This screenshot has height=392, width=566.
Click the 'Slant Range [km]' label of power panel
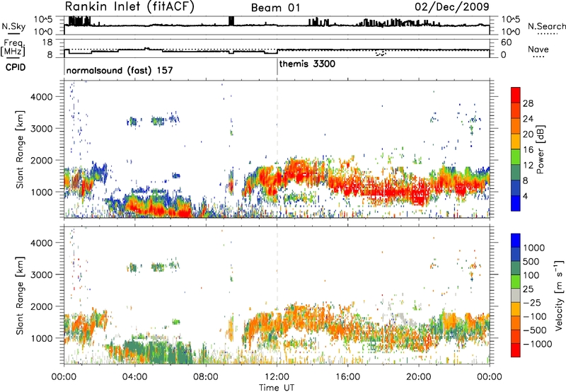(20, 149)
